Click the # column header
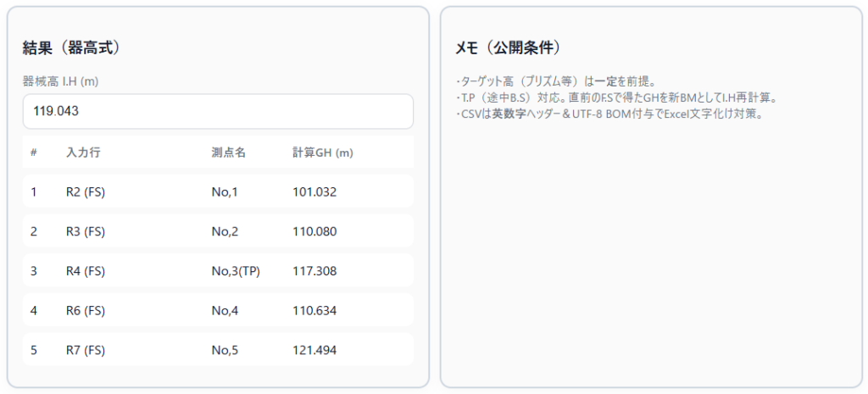 [x=34, y=153]
